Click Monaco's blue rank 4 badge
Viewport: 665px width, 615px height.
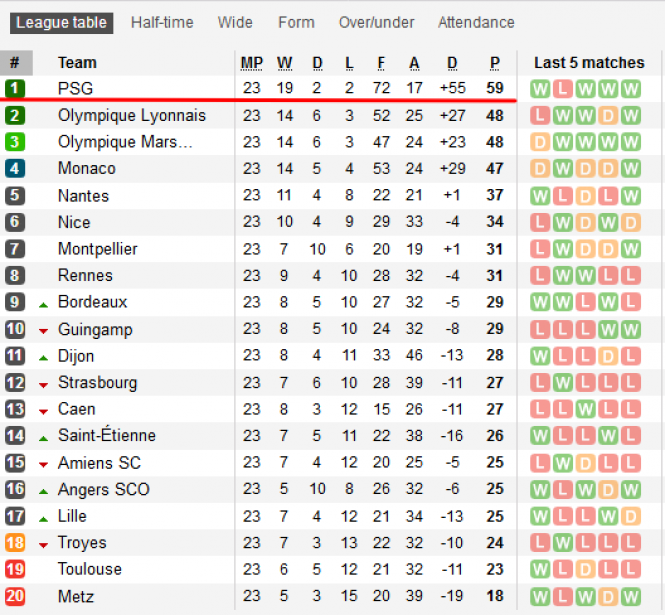click(x=15, y=168)
